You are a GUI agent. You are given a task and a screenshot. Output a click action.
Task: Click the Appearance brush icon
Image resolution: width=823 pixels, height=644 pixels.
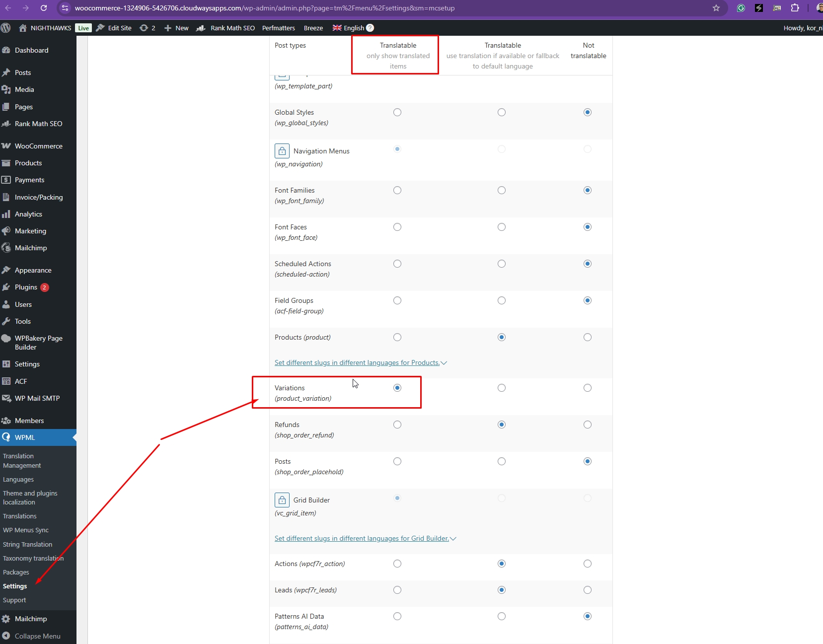(6, 270)
